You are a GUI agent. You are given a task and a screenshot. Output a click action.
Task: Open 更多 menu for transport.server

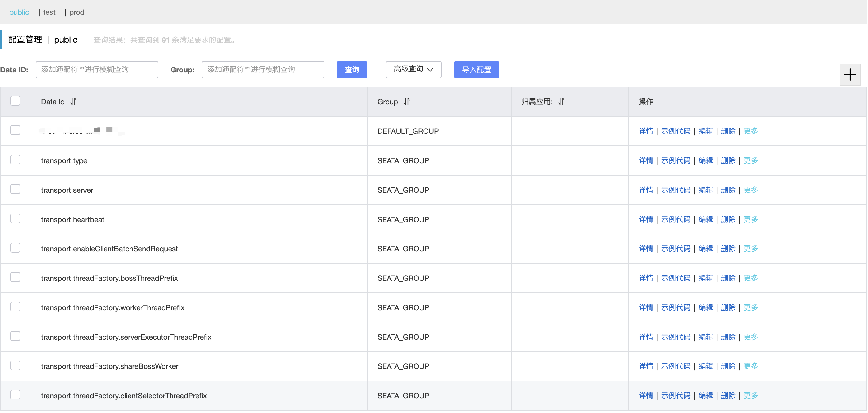click(750, 190)
